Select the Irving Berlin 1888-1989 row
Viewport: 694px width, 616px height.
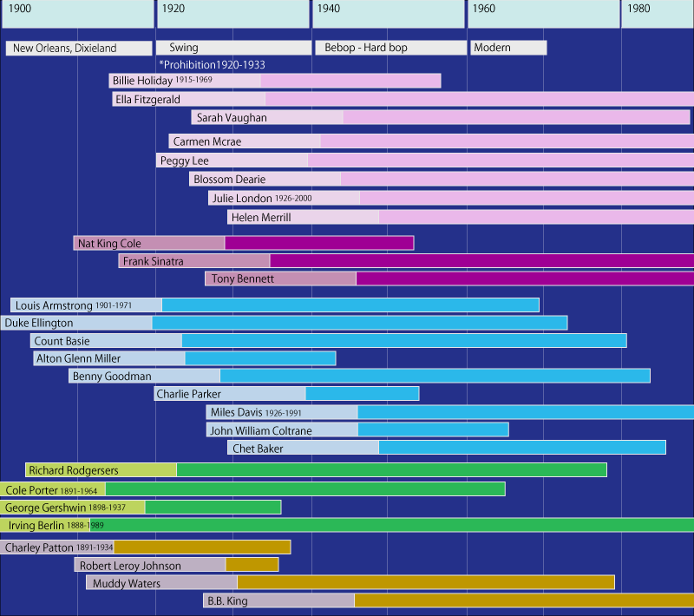pos(52,524)
